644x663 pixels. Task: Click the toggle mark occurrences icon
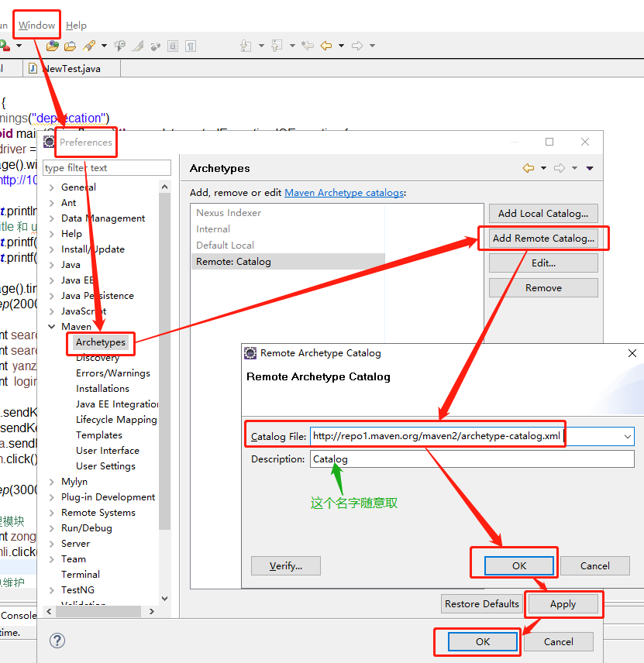pyautogui.click(x=137, y=46)
